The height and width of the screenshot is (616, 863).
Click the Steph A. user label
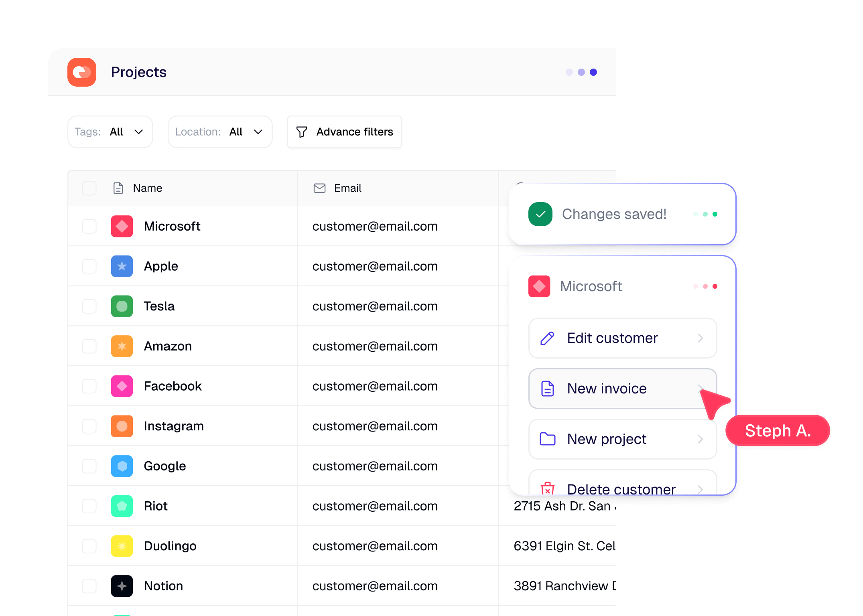[778, 430]
